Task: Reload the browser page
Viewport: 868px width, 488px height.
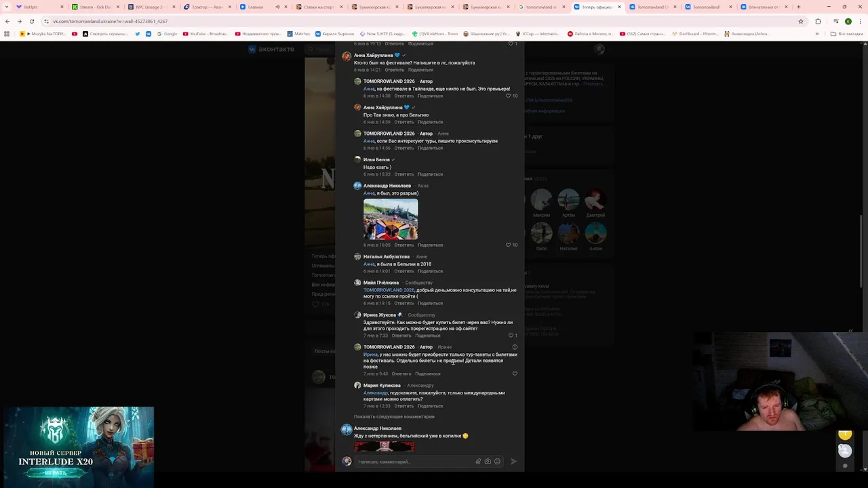Action: click(31, 21)
